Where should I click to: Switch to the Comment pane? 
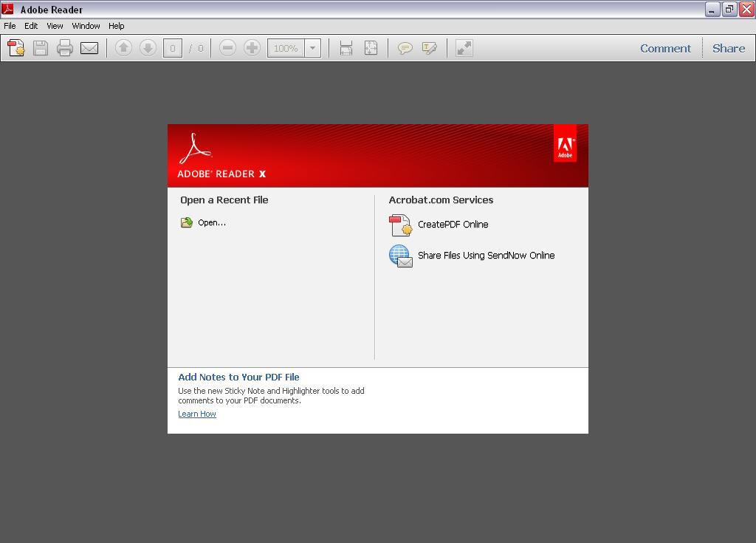click(x=665, y=48)
